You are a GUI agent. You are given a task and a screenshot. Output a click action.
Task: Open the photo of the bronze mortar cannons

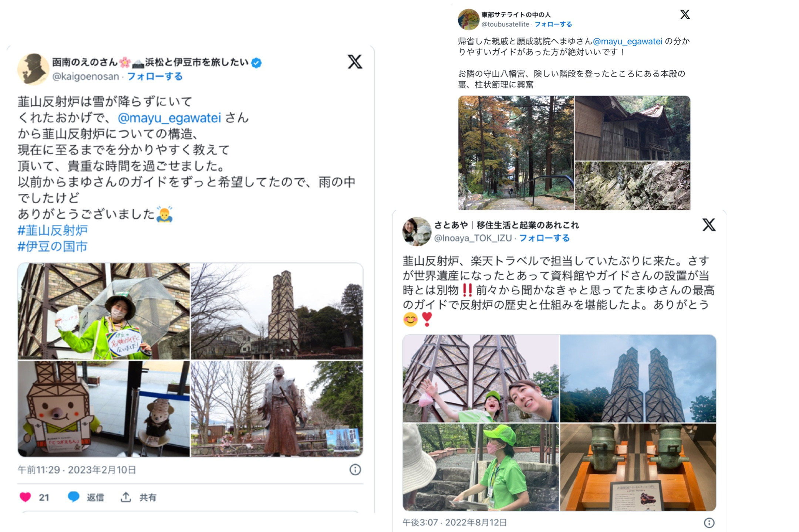(638, 467)
